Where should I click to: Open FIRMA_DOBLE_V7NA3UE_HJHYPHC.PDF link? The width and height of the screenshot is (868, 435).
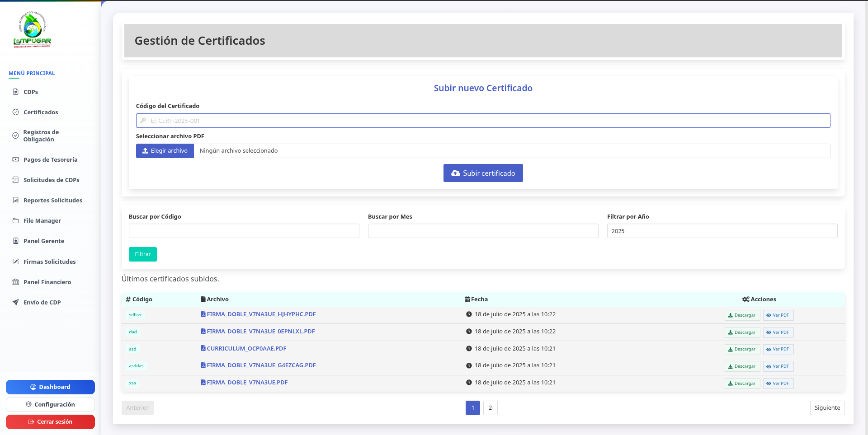(258, 314)
